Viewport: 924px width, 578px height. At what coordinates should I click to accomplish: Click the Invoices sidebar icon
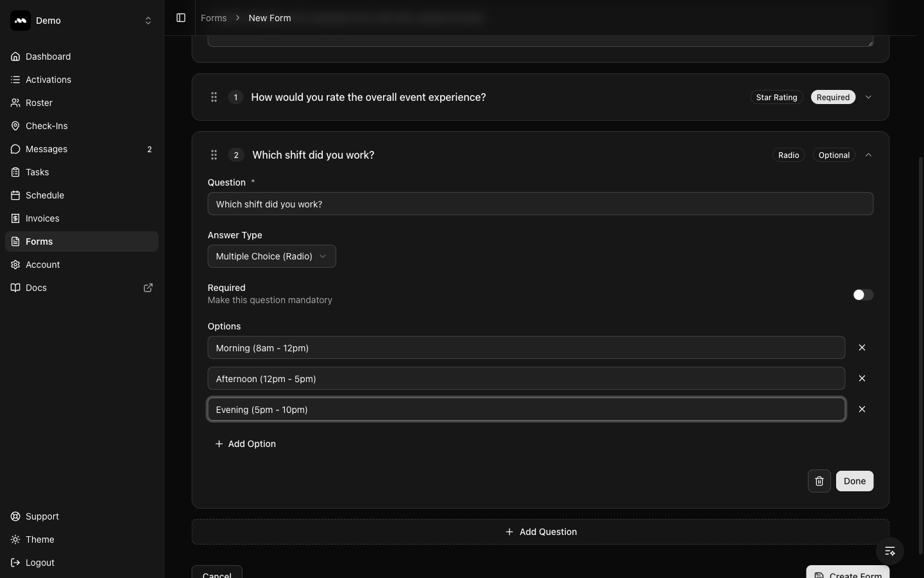coord(15,218)
